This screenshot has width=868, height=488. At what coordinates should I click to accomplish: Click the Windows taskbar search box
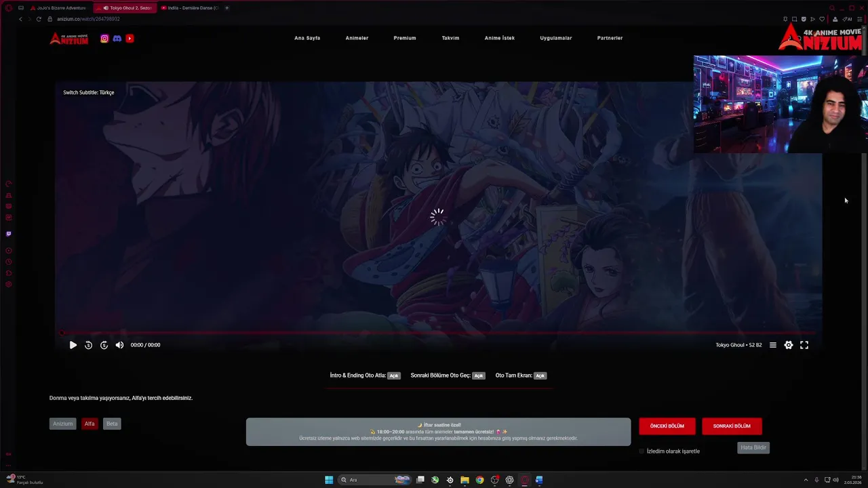(x=375, y=480)
